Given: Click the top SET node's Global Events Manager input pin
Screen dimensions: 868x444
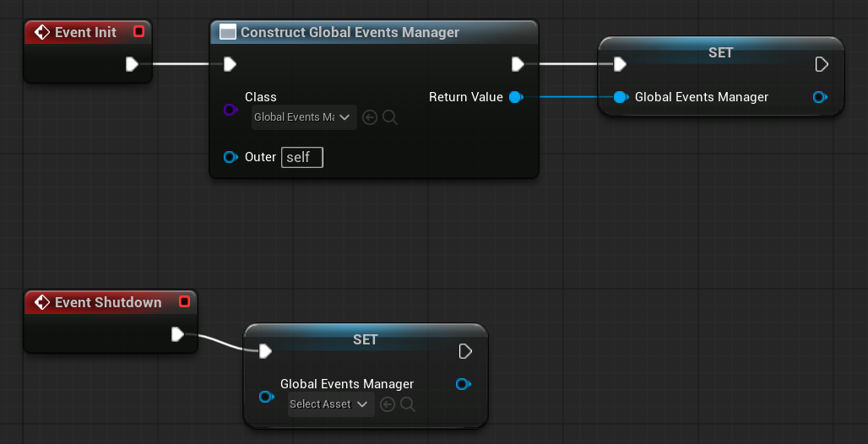Looking at the screenshot, I should pos(621,97).
